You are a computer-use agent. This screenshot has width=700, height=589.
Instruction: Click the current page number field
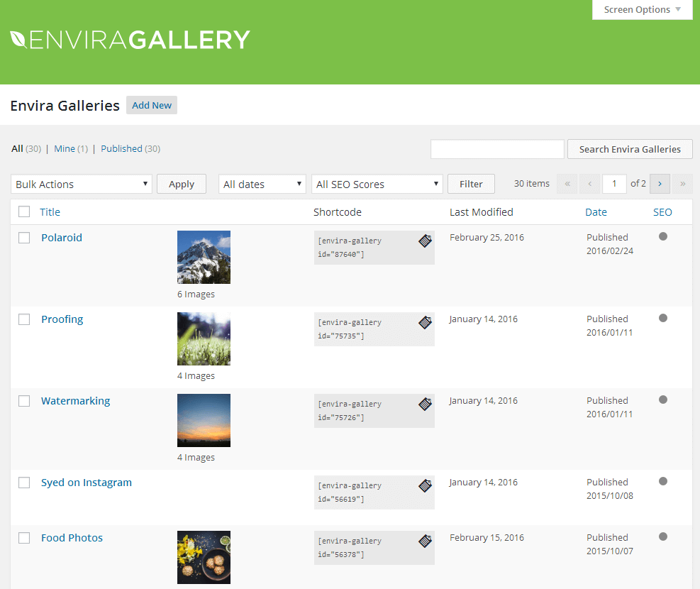(x=614, y=184)
